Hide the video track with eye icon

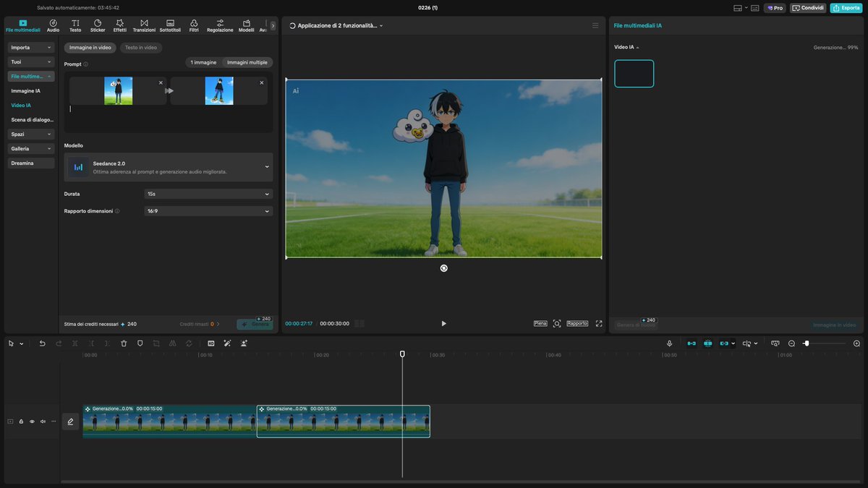coord(32,421)
